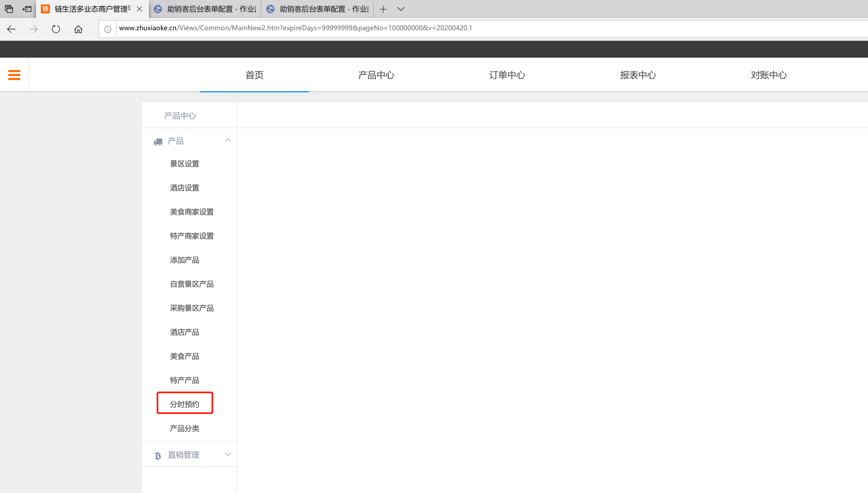Open the 订单中心 top tab

pos(507,75)
